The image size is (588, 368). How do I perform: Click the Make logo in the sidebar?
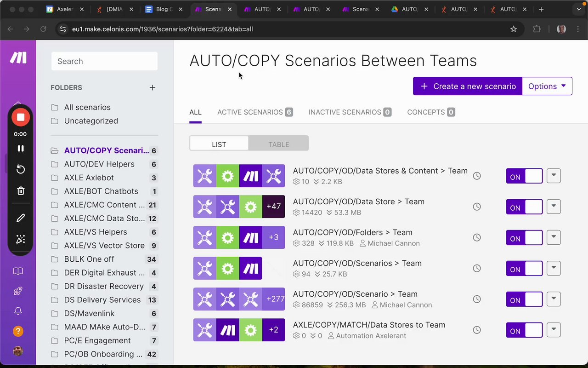pos(18,57)
